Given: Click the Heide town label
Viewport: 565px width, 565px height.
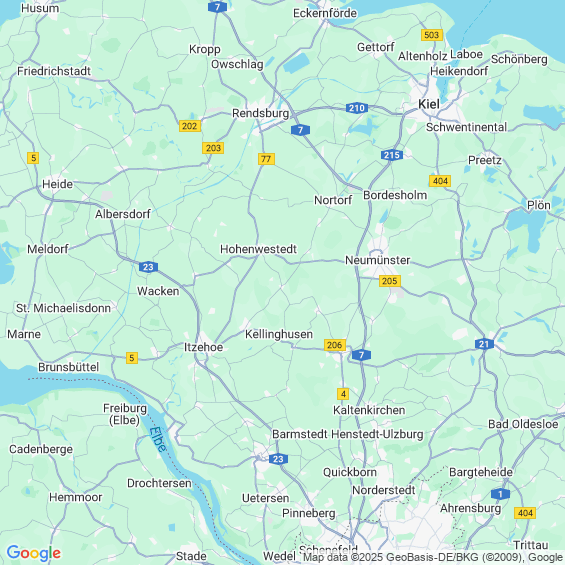Looking at the screenshot, I should (57, 184).
